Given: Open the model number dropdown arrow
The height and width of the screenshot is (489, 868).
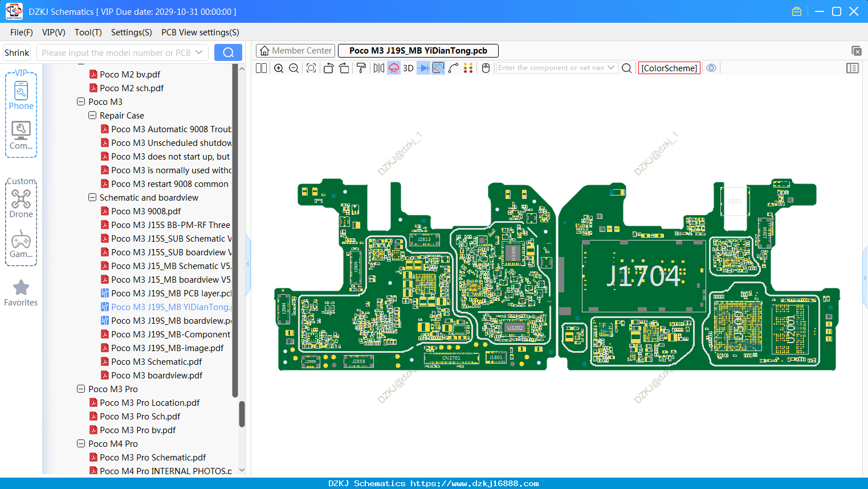Looking at the screenshot, I should point(199,52).
